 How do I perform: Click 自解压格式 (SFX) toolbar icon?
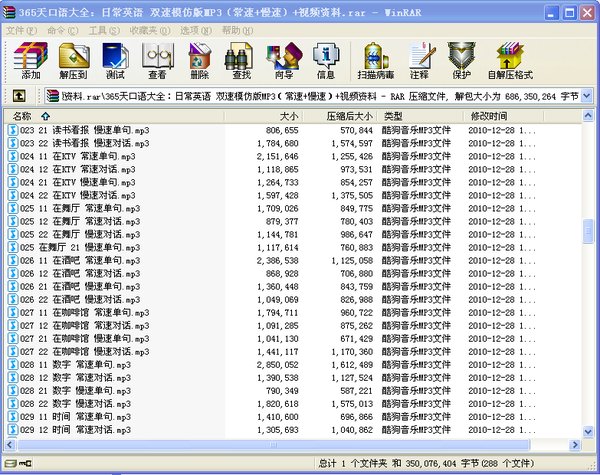click(x=510, y=60)
